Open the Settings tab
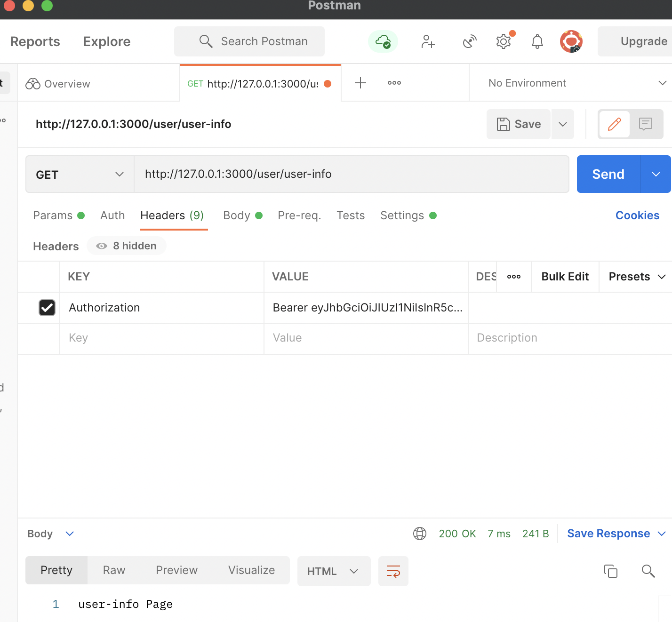672x622 pixels. (x=408, y=215)
